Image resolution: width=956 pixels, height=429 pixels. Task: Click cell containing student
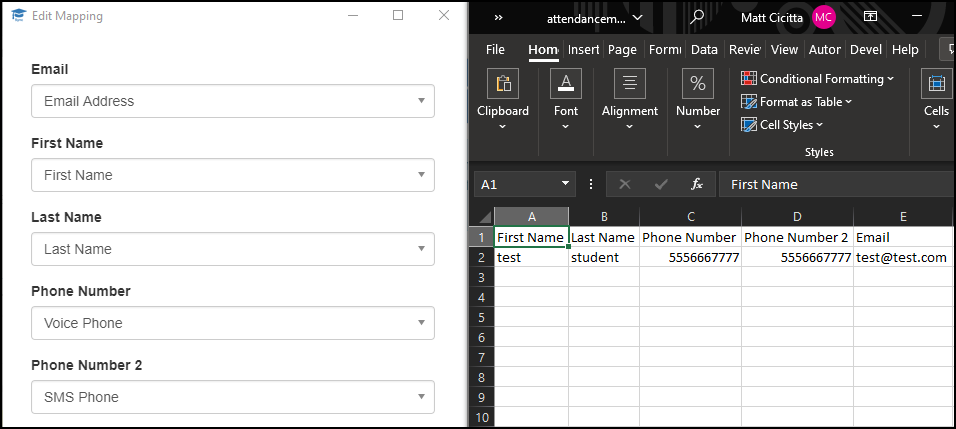(x=604, y=258)
